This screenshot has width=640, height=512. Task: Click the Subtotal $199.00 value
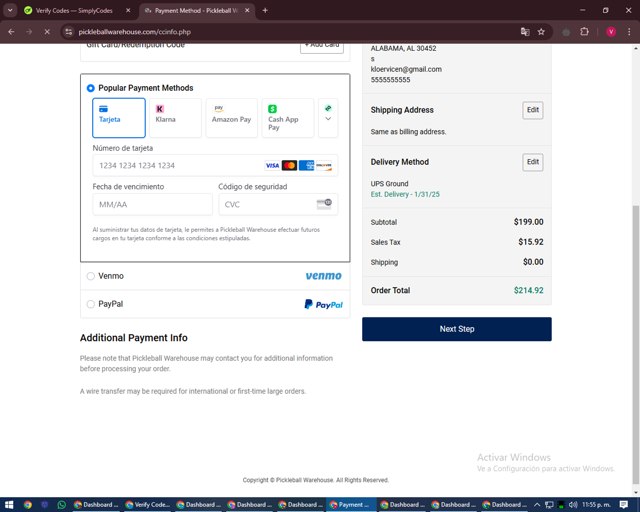(528, 222)
